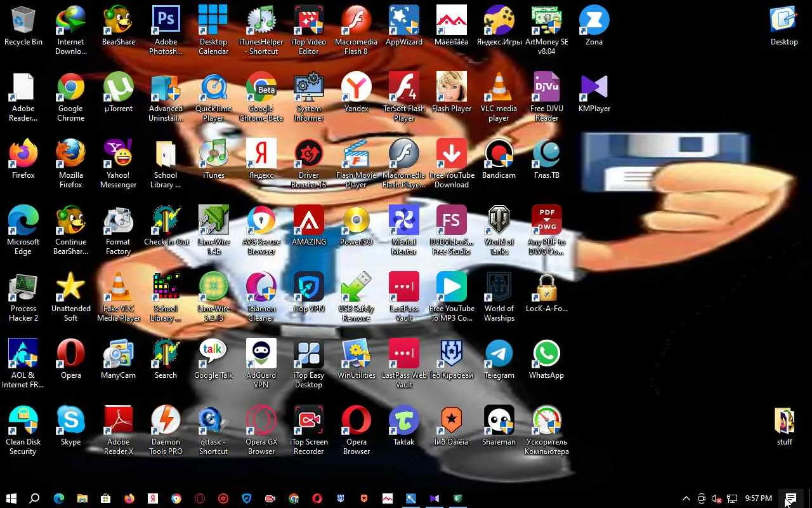Open the Meet Now camera tray icon
Screen dimensions: 812x508
[702, 498]
